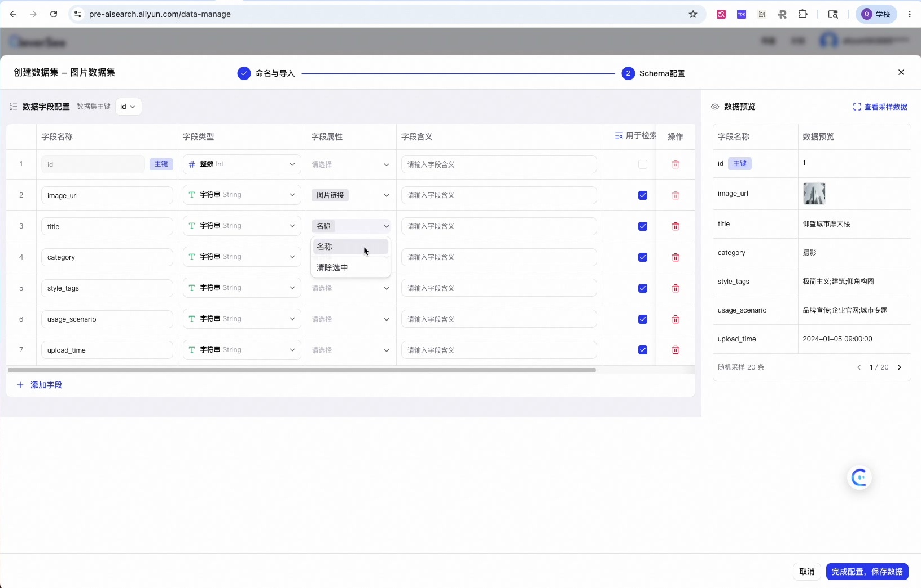Image resolution: width=921 pixels, height=588 pixels.
Task: Go to previous sample in data preview
Action: (x=859, y=367)
